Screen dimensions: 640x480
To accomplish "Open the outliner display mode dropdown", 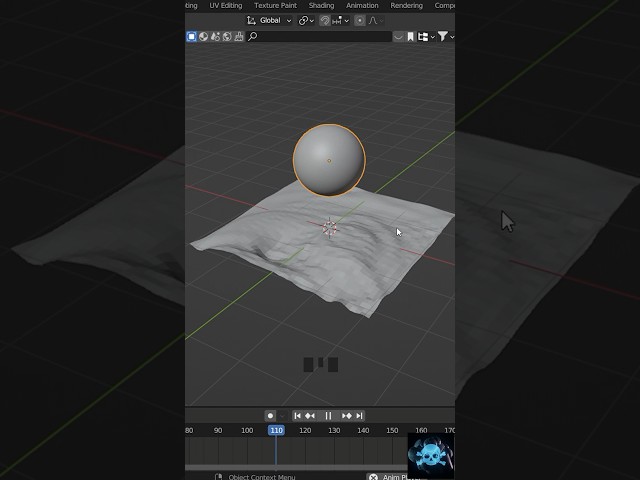I will pos(426,37).
